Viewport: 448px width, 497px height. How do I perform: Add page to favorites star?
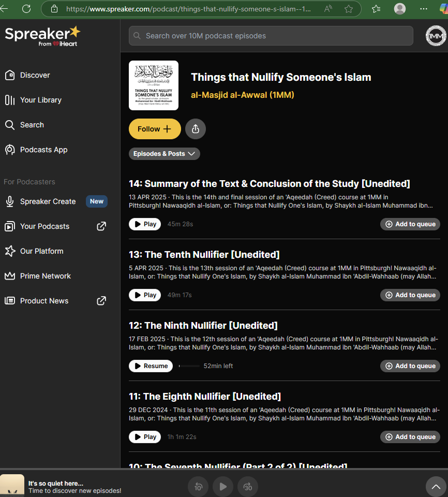coord(349,9)
